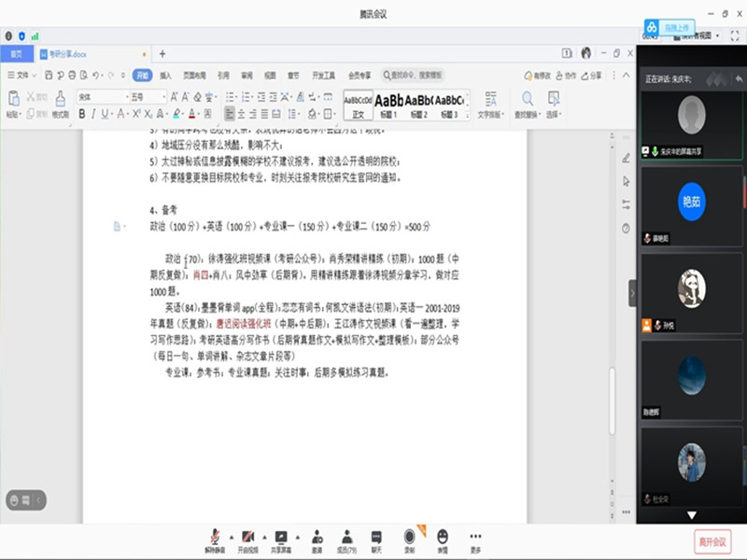747x560 pixels.
Task: Switch to the 插入 ribbon tab
Action: point(165,75)
